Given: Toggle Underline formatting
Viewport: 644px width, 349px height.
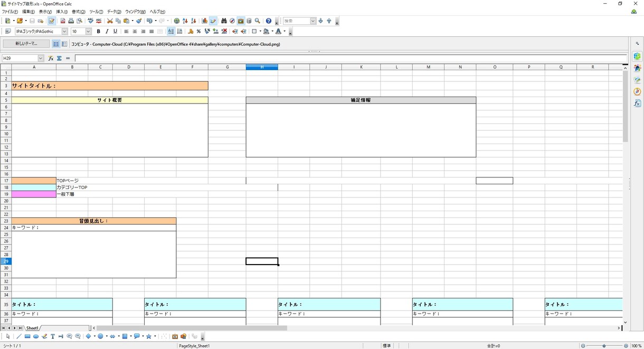Looking at the screenshot, I should pos(116,31).
